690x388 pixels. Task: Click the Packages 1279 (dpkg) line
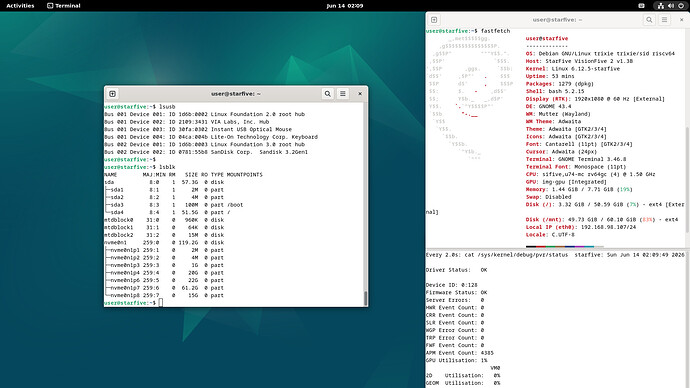[x=559, y=84]
